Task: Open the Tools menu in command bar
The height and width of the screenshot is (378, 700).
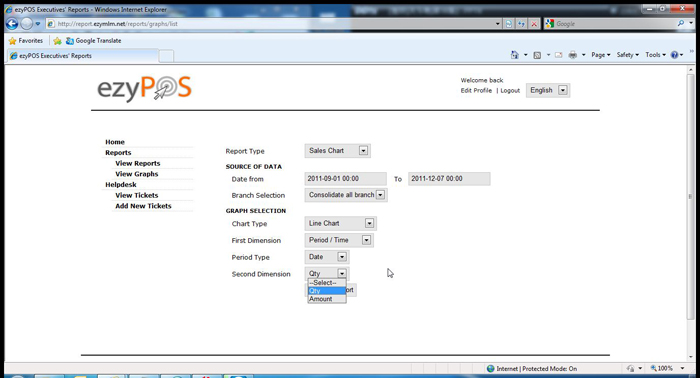Action: tap(655, 55)
